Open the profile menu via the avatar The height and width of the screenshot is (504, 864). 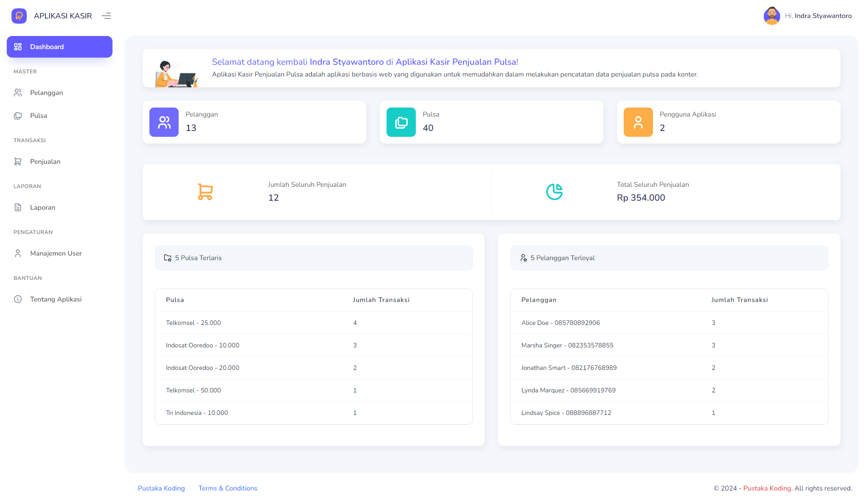[772, 15]
